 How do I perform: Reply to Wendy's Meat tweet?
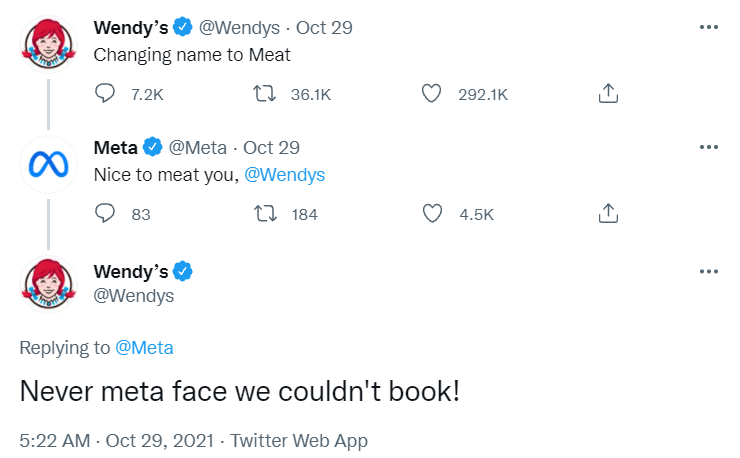click(106, 94)
